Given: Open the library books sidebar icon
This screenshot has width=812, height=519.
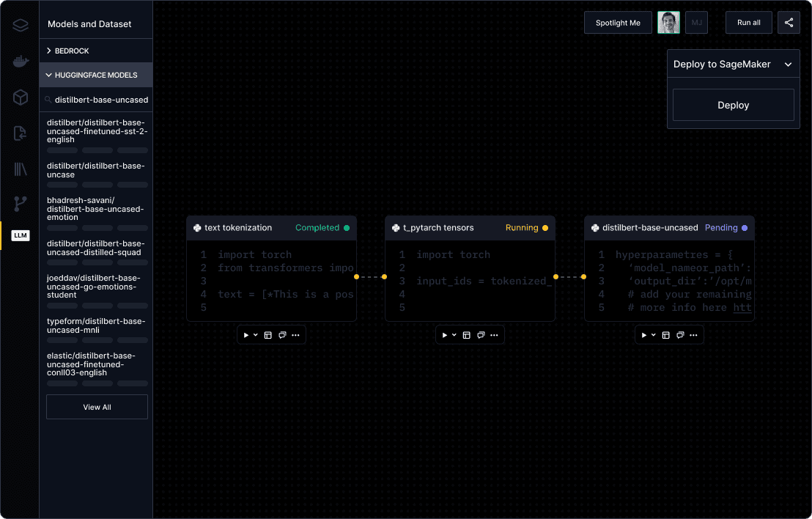Looking at the screenshot, I should pos(21,169).
